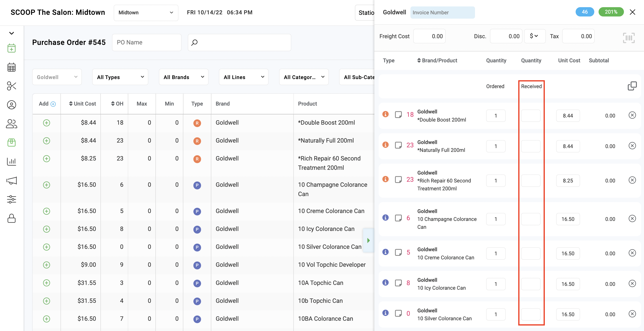Open the Midtown location dropdown
The image size is (644, 331).
[x=146, y=12]
